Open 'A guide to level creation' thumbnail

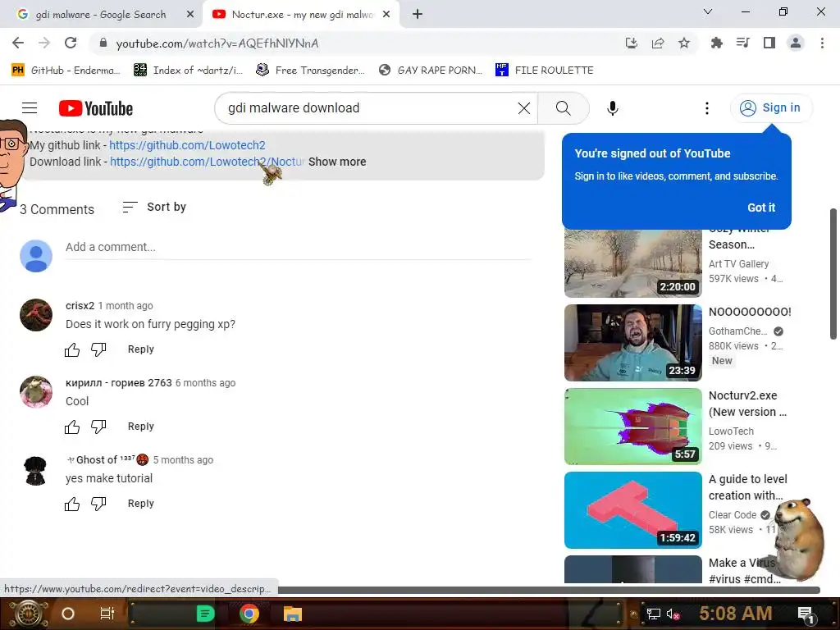coord(632,510)
